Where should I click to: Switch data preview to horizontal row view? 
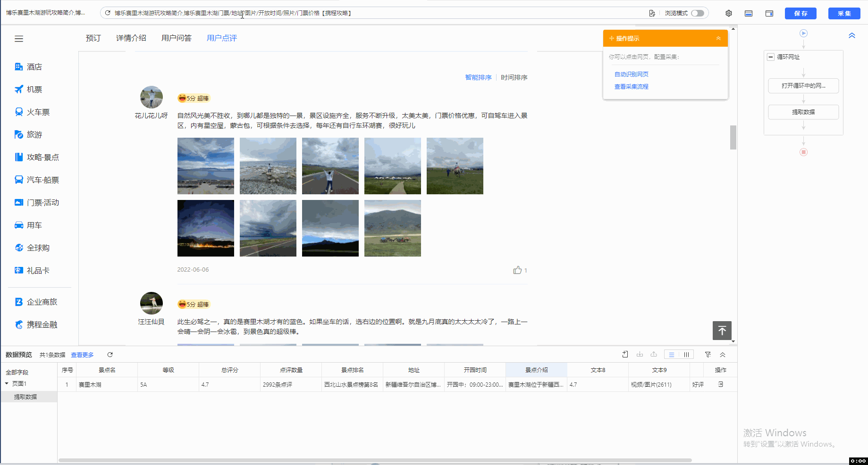[671, 355]
